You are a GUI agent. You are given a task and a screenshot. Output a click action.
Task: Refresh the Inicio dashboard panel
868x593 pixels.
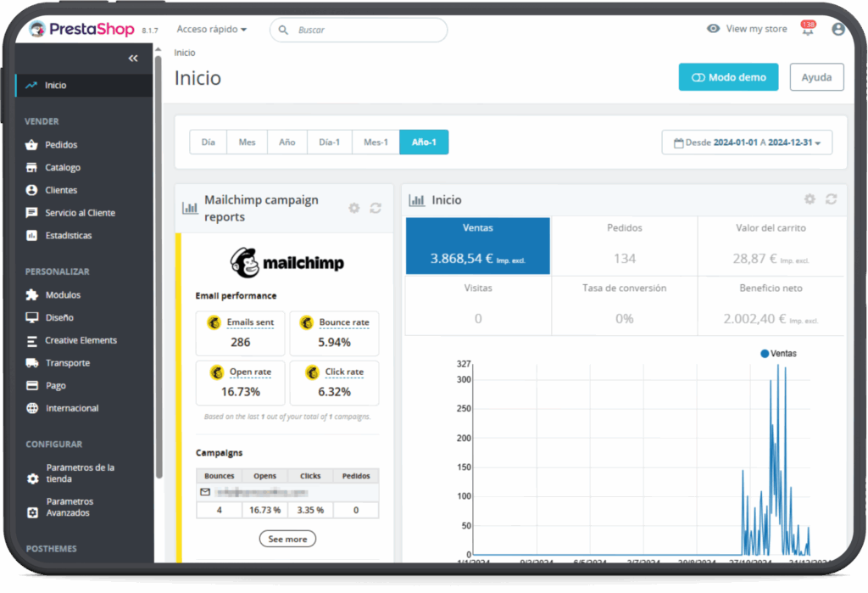[x=831, y=199]
